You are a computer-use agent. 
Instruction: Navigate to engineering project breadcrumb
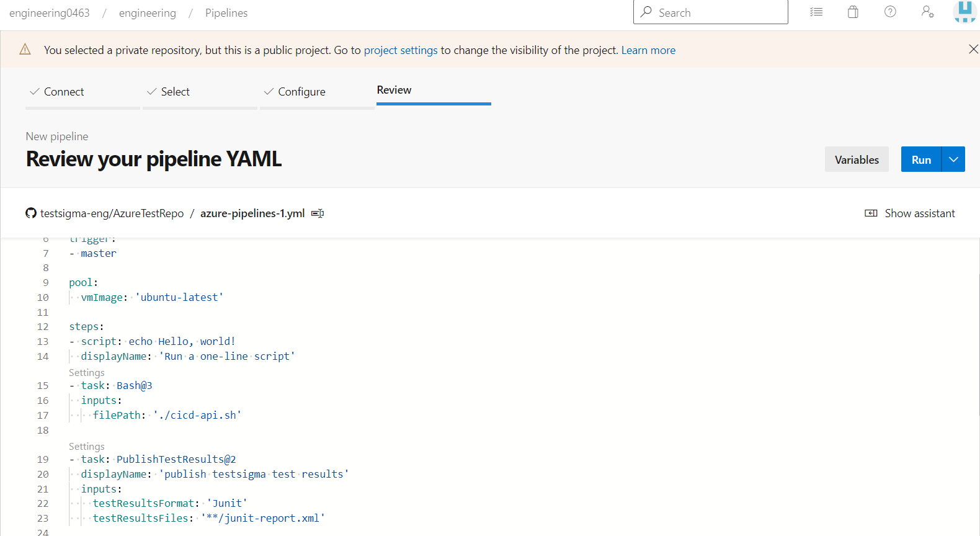point(148,13)
